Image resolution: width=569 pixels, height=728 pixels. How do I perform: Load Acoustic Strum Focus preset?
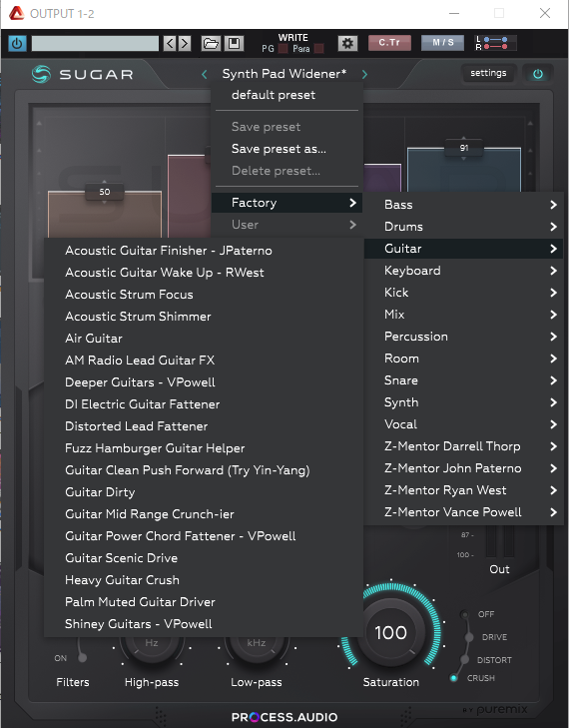tap(204, 295)
